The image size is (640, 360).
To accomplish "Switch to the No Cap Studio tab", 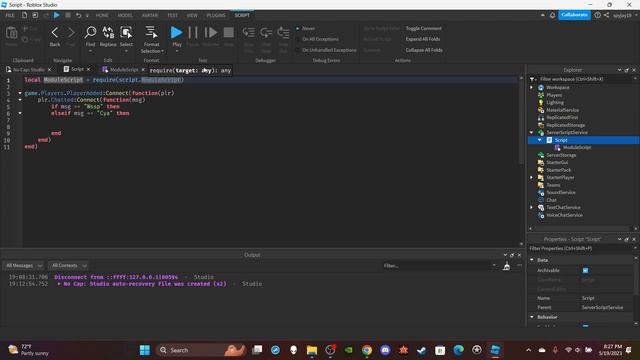I will 28,70.
